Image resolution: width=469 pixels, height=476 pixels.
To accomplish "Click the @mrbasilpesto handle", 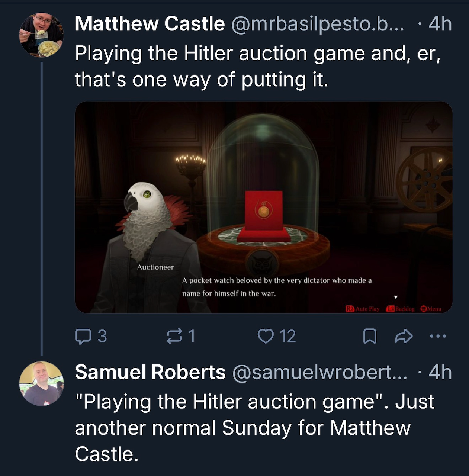I will (x=317, y=24).
